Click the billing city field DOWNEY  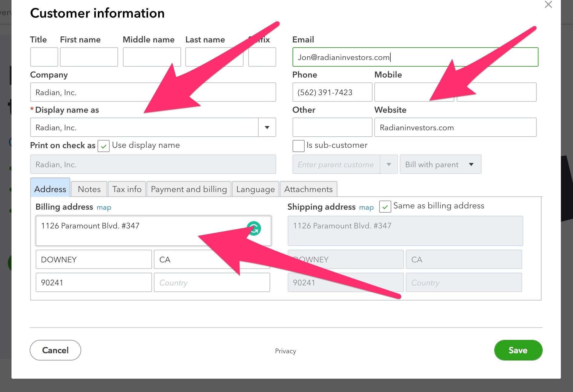click(x=94, y=259)
